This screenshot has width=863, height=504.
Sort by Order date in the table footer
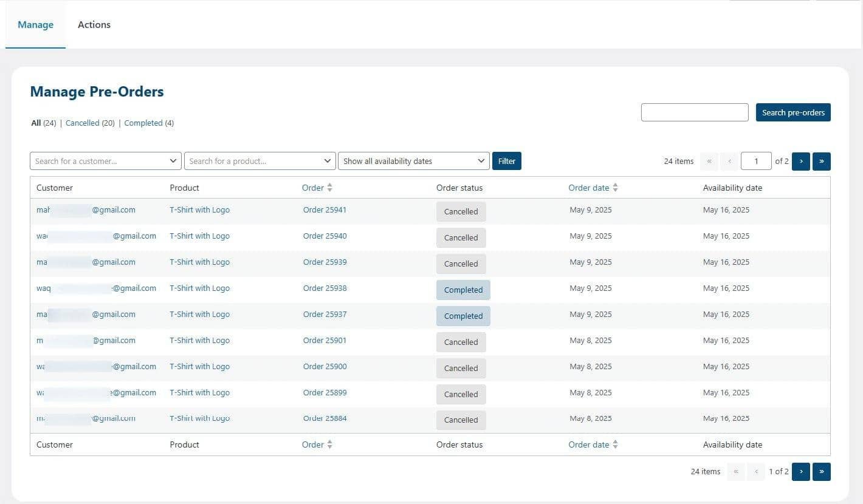[x=593, y=444]
